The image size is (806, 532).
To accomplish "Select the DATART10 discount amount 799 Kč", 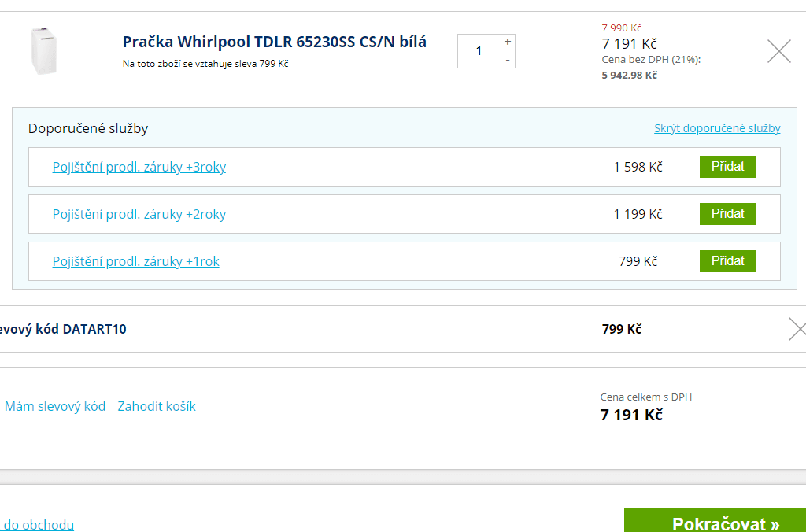I will [x=622, y=329].
